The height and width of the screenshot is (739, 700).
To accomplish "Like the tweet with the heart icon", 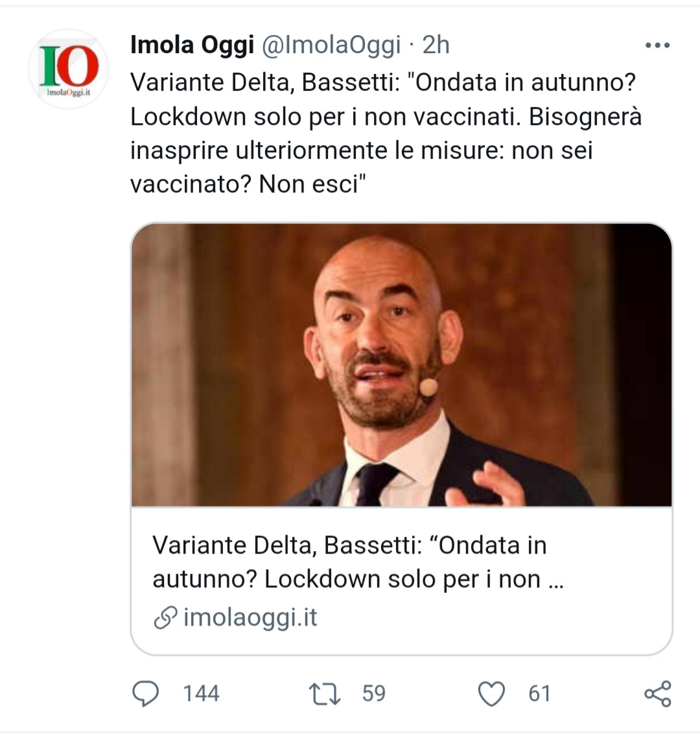I will click(x=491, y=694).
